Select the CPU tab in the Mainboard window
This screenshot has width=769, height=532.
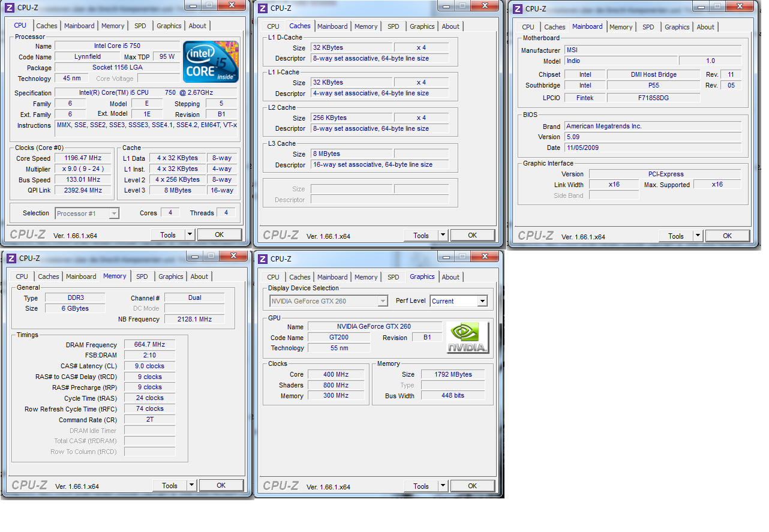[528, 27]
